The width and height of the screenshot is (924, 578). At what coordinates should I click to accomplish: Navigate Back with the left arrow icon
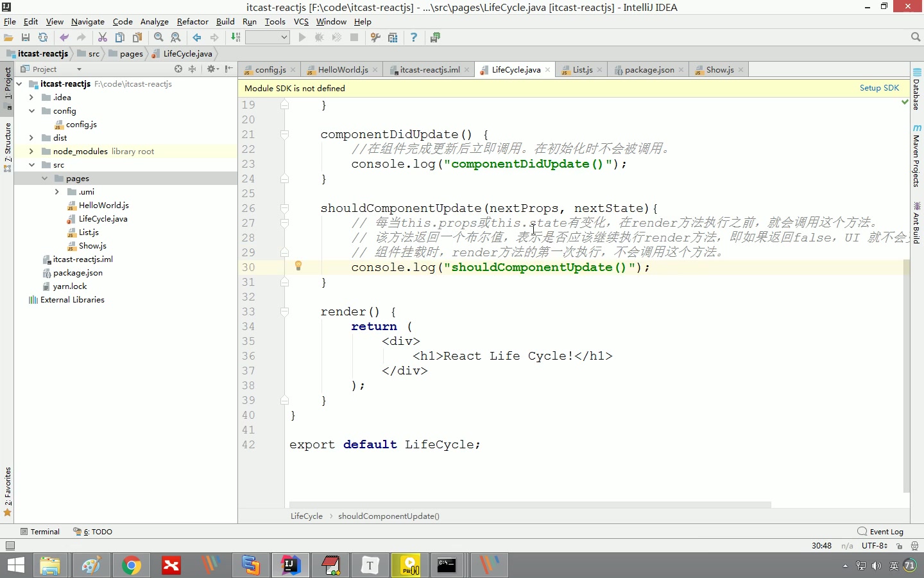197,38
